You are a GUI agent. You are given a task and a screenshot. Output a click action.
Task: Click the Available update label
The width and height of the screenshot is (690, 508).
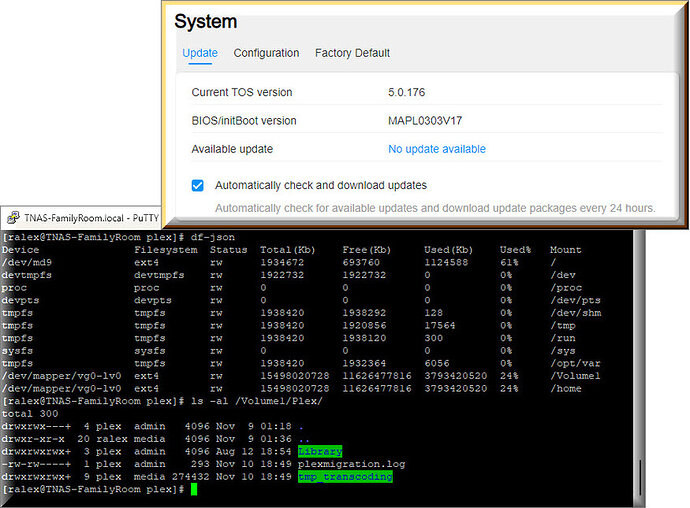pos(232,149)
